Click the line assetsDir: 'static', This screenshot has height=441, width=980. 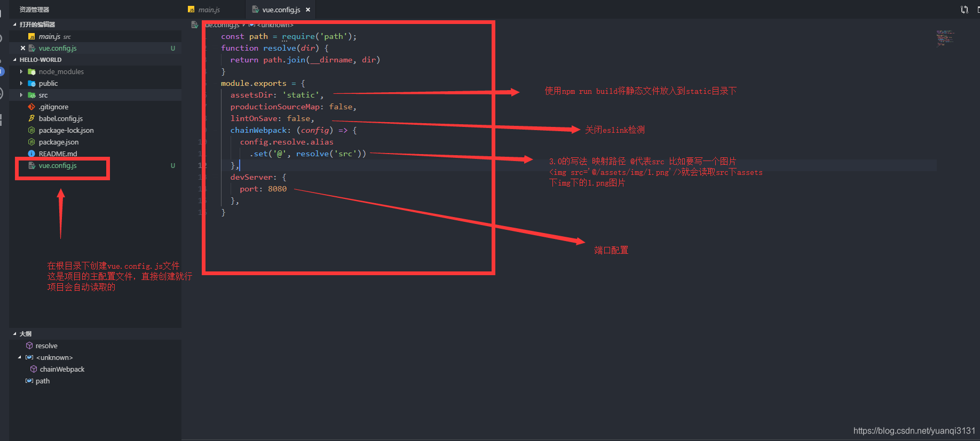click(x=277, y=95)
